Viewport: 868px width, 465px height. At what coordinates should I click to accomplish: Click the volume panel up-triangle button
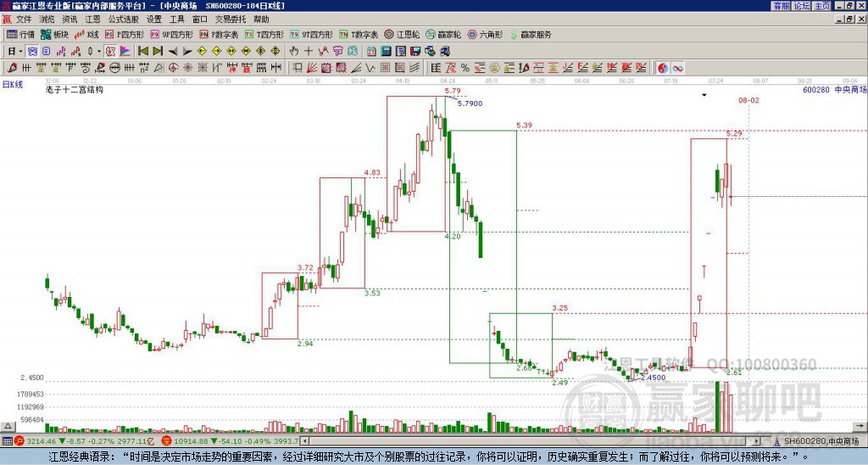point(8,426)
